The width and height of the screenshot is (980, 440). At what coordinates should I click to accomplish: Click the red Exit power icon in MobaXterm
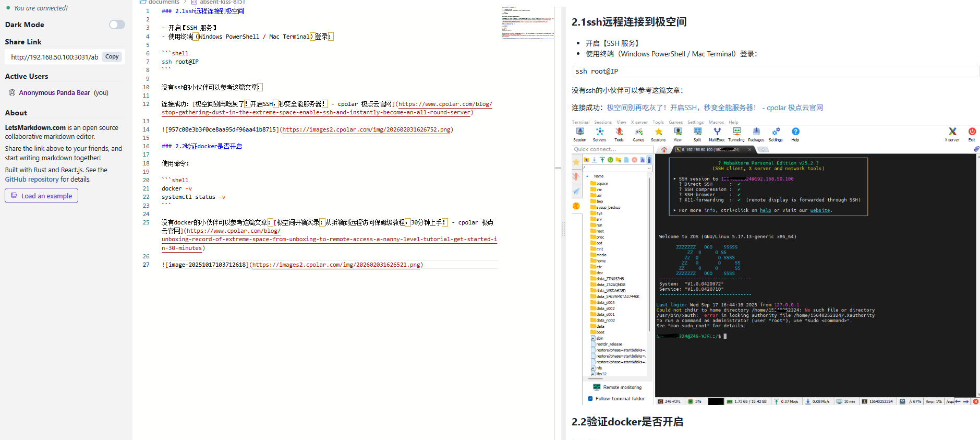[972, 134]
